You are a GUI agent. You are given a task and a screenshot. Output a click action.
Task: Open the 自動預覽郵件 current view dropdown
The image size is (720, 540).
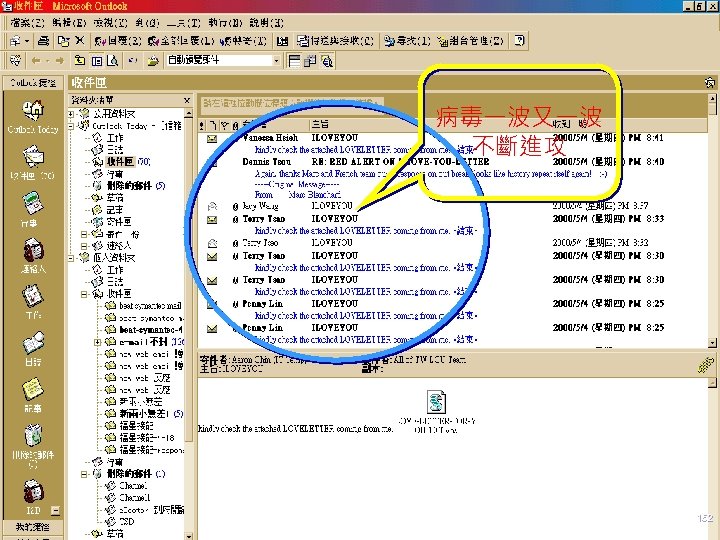(x=276, y=61)
